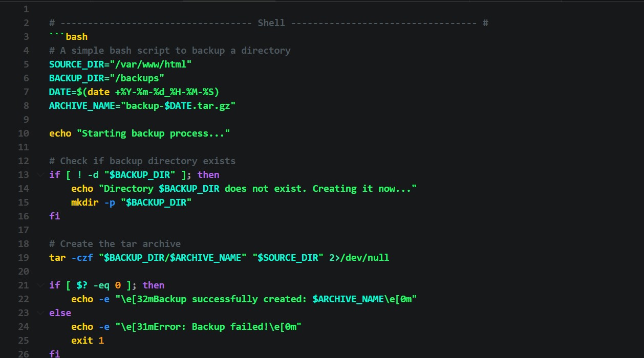
Task: Click the mkdir -p command line
Action: tap(131, 203)
